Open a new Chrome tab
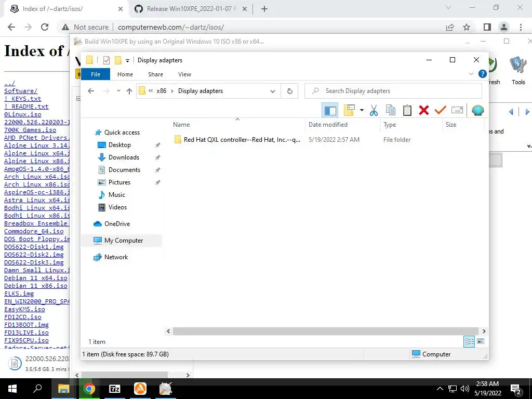532x399 pixels. click(264, 9)
